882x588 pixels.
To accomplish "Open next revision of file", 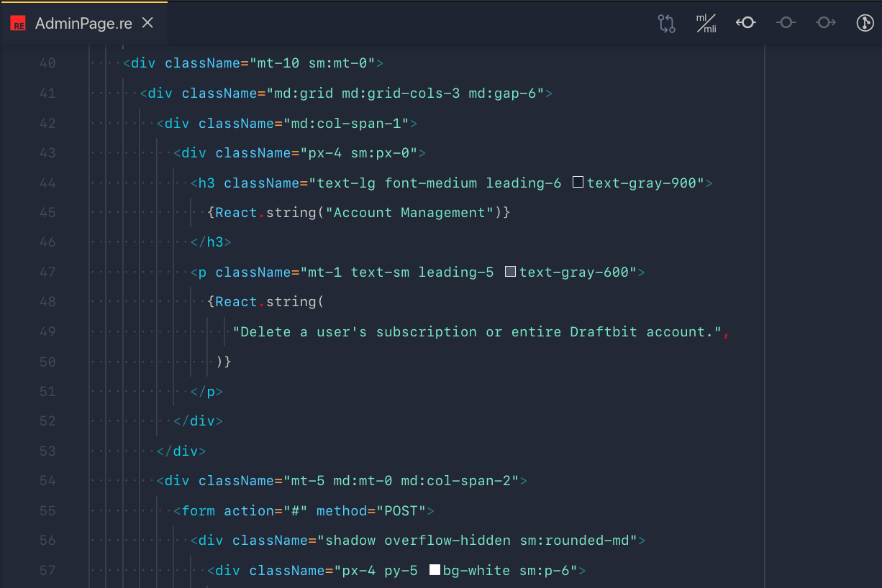I will [825, 23].
